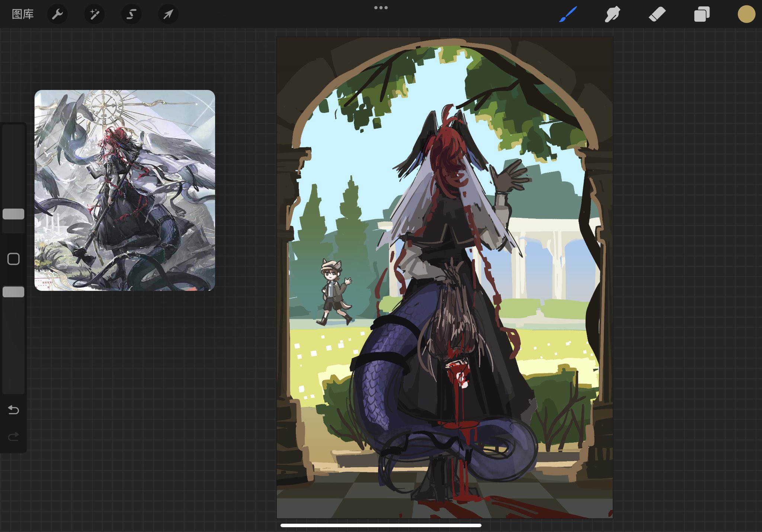Image resolution: width=762 pixels, height=532 pixels.
Task: Click the brush opacity slider handle
Action: (13, 292)
